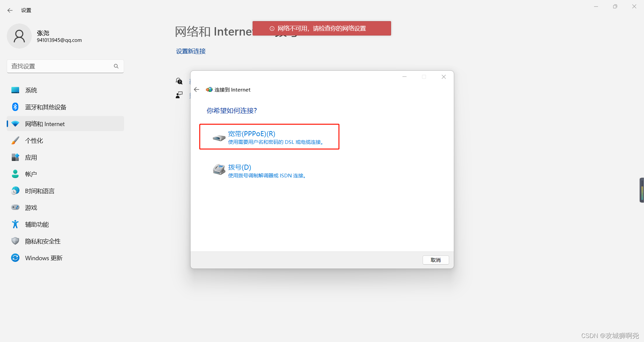644x342 pixels.
Task: Open the 系统 settings icon
Action: 15,90
